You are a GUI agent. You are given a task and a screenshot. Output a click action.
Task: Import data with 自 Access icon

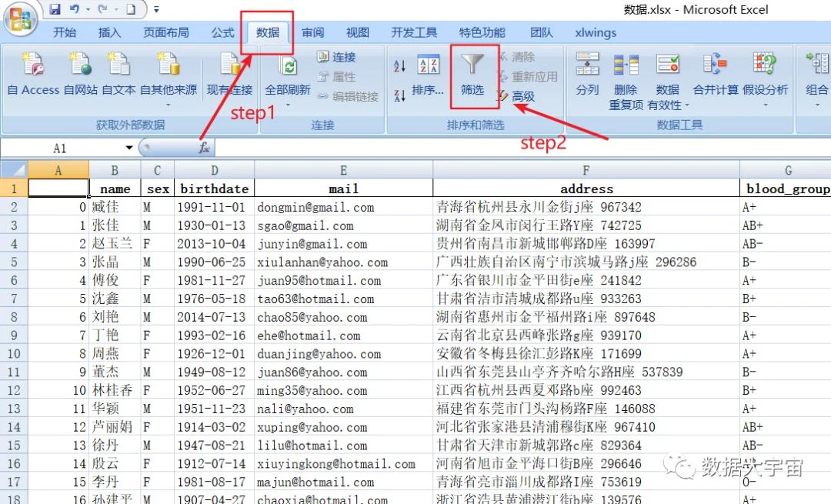[x=33, y=64]
